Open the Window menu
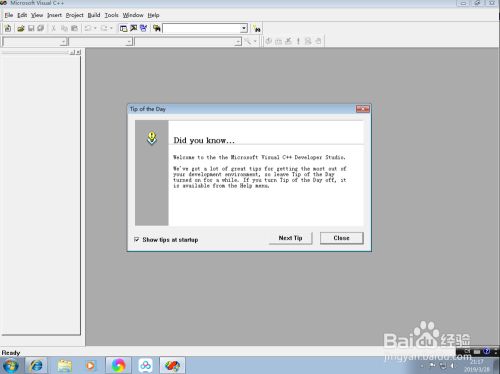 [x=133, y=15]
